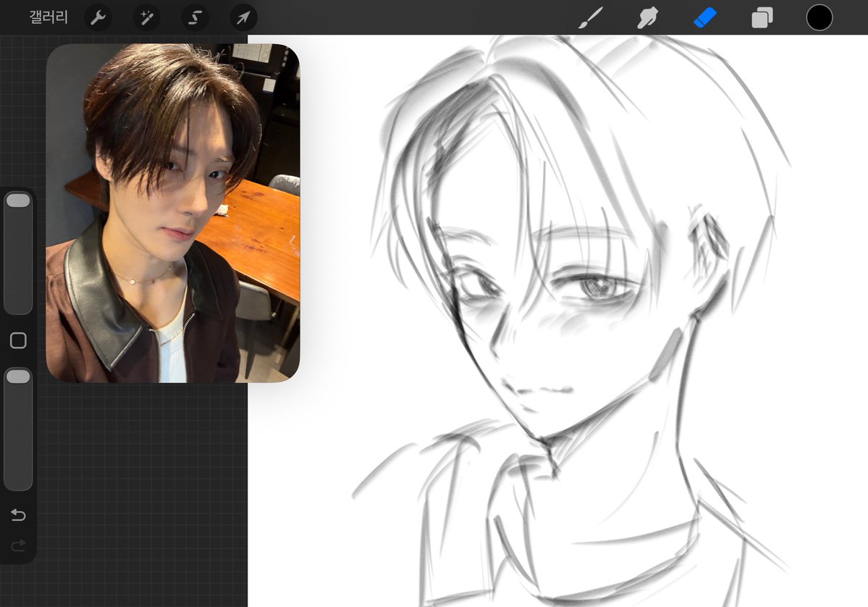Select the Brush tool

[591, 17]
